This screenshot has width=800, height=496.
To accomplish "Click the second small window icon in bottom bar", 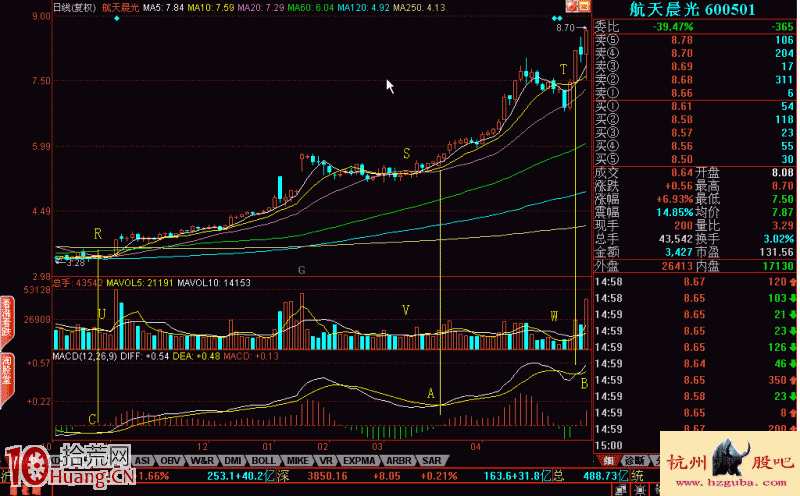I will 639,490.
